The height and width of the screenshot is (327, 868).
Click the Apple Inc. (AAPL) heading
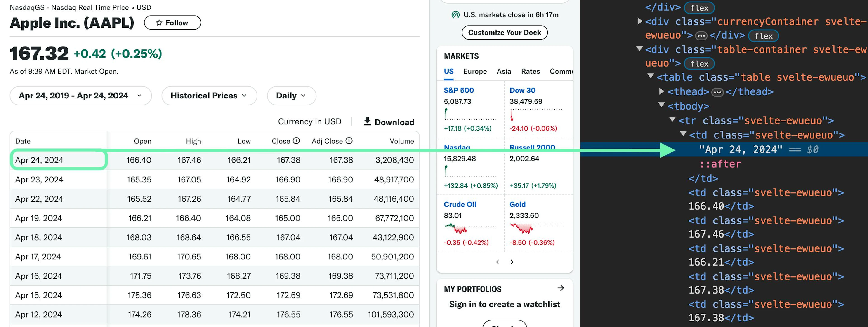pyautogui.click(x=72, y=23)
